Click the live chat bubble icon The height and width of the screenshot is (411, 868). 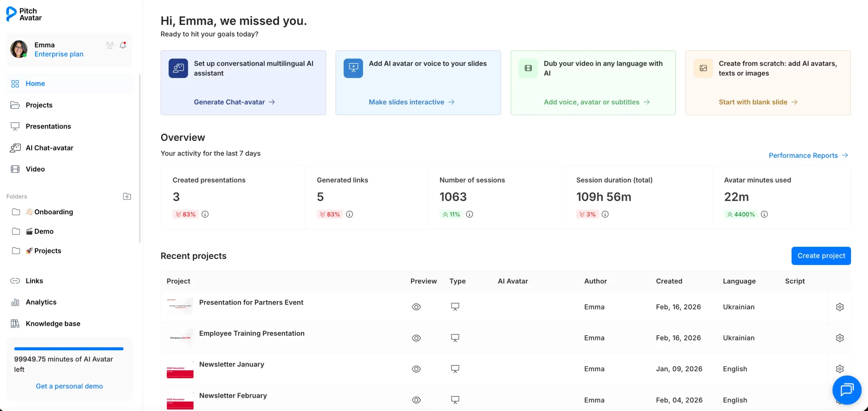pyautogui.click(x=847, y=390)
